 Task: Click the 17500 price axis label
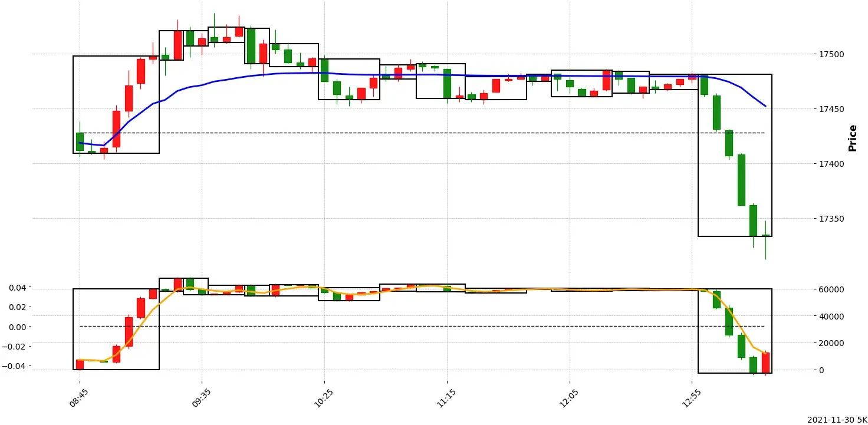point(831,54)
